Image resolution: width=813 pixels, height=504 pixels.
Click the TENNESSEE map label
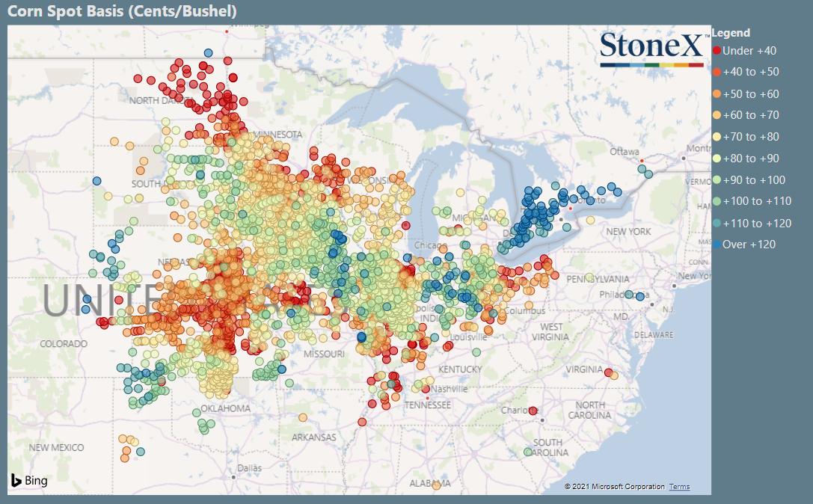(428, 405)
